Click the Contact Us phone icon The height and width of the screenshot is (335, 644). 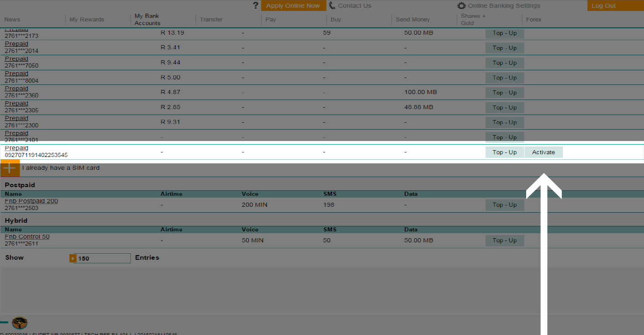pos(332,5)
